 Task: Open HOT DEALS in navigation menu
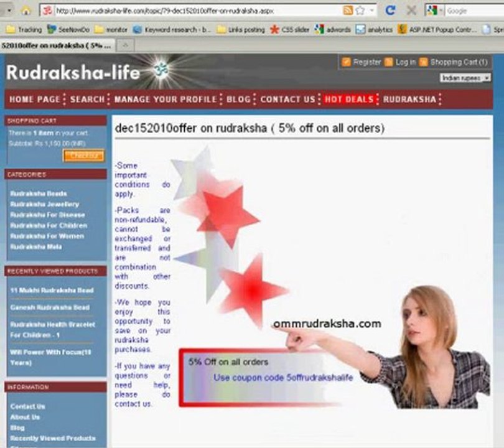[x=350, y=99]
